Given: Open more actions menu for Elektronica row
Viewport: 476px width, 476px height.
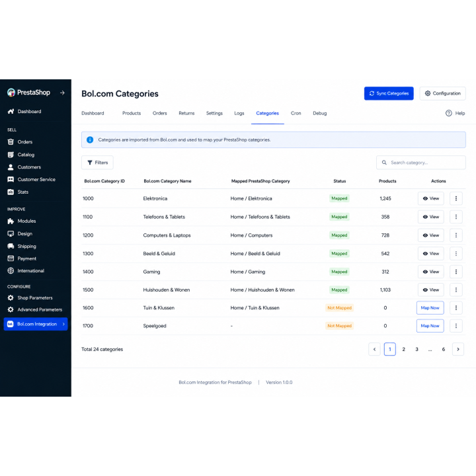Looking at the screenshot, I should pos(456,198).
